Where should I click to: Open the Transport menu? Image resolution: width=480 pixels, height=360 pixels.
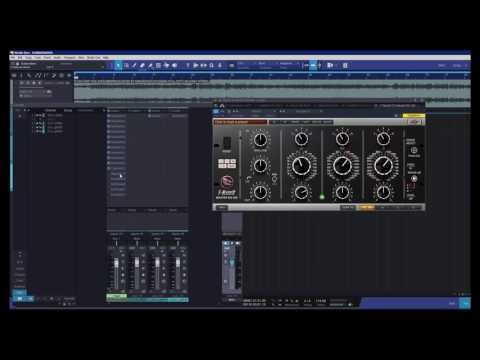pyautogui.click(x=70, y=58)
